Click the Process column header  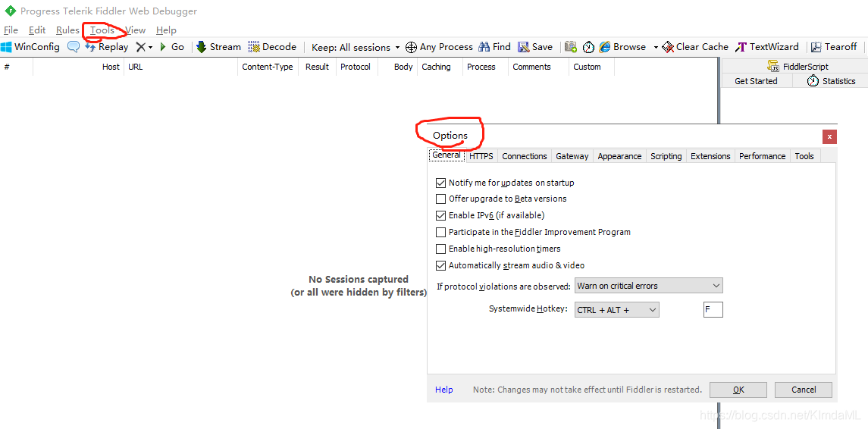[485, 67]
